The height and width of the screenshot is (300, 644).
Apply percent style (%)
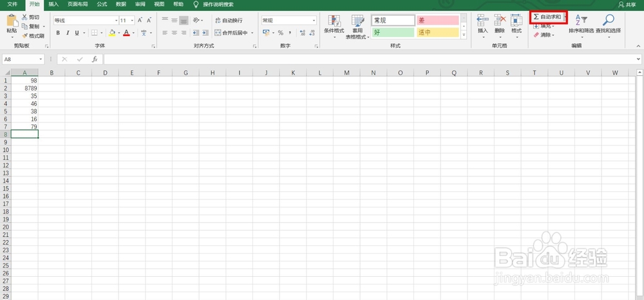coord(281,33)
